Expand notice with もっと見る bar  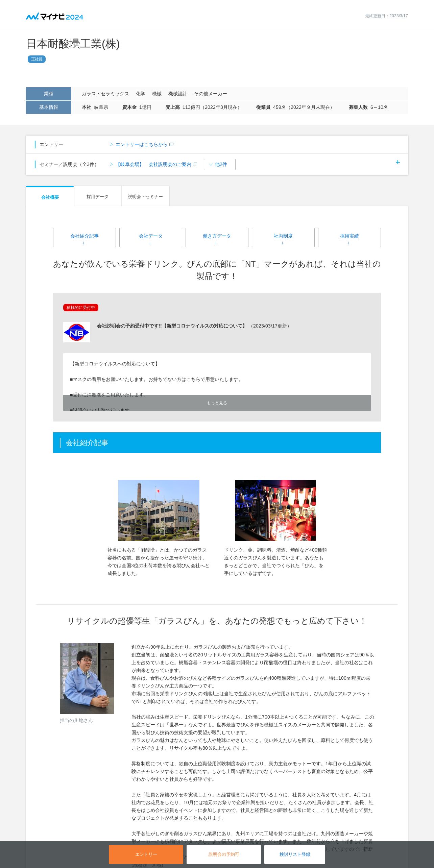tap(217, 403)
